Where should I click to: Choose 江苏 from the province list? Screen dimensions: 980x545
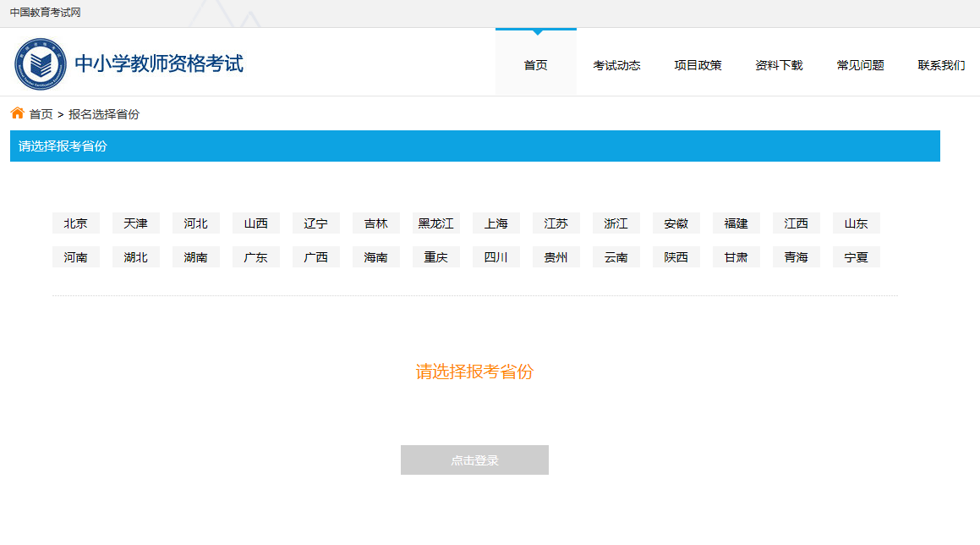[x=556, y=223]
